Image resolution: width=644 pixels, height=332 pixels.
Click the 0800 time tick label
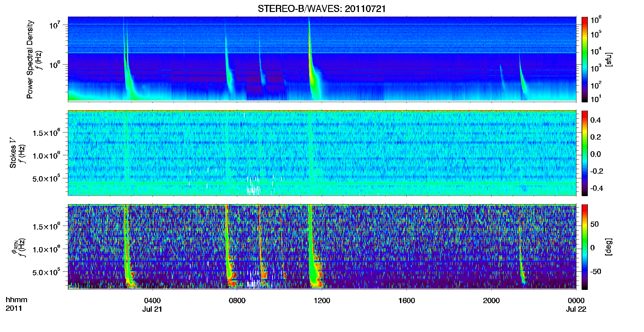(x=237, y=300)
